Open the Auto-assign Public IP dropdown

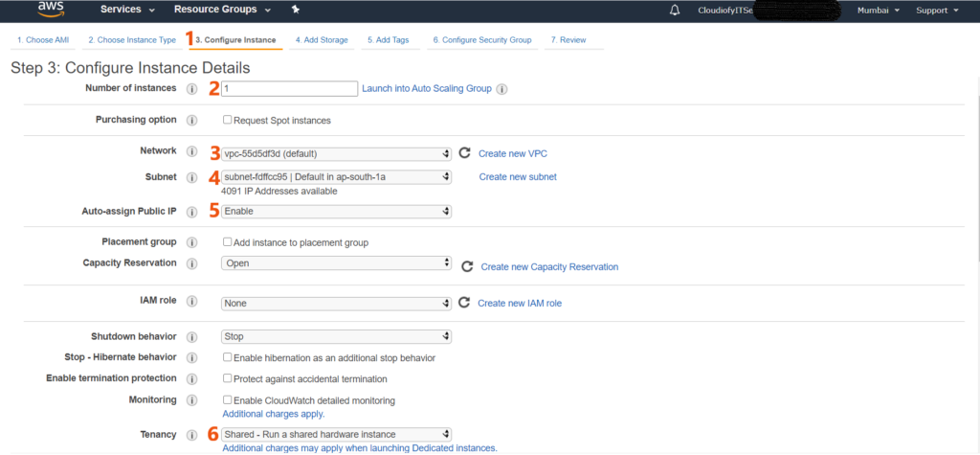pos(336,211)
